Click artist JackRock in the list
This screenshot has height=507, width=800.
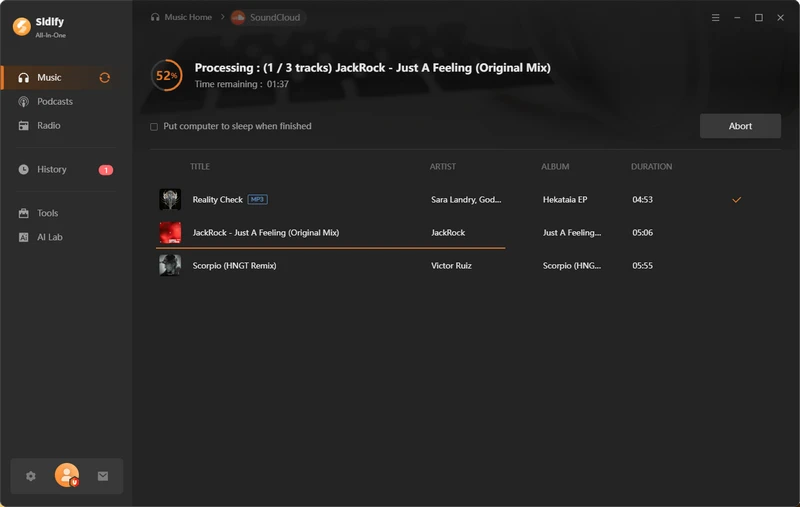click(448, 233)
